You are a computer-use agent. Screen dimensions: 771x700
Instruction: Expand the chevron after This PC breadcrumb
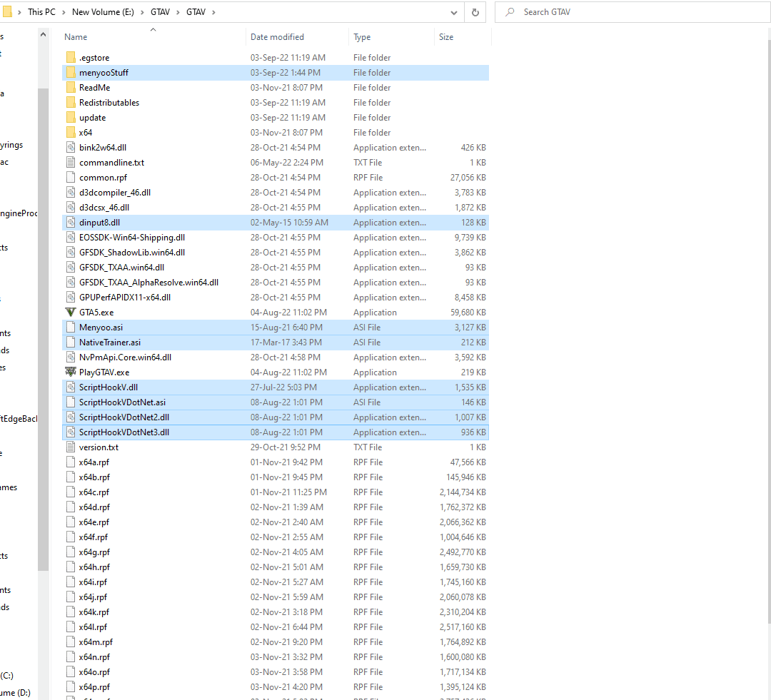64,12
